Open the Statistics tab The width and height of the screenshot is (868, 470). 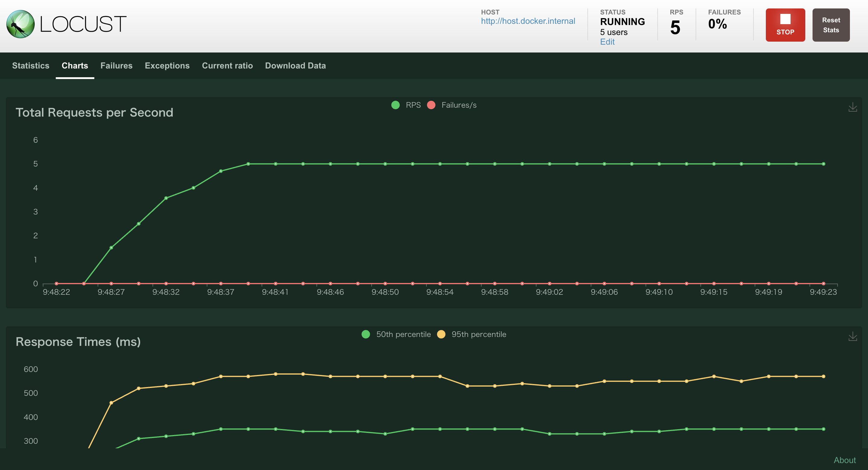31,66
